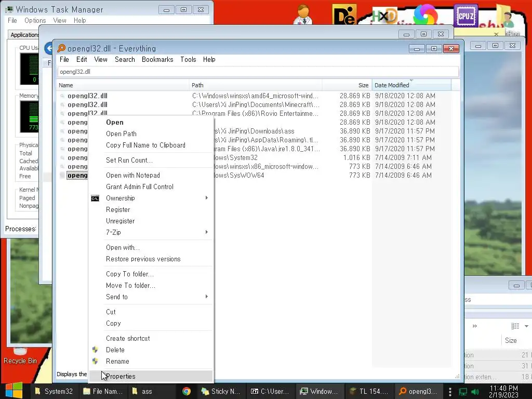Open the Tools menu in Everything
The height and width of the screenshot is (399, 532).
(x=188, y=59)
